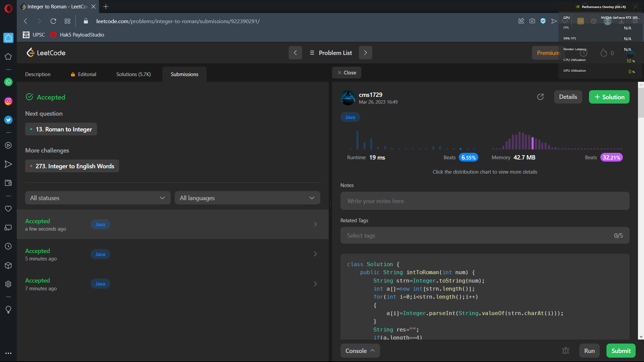The width and height of the screenshot is (644, 362).
Task: Go to next problem arrow
Action: click(365, 53)
